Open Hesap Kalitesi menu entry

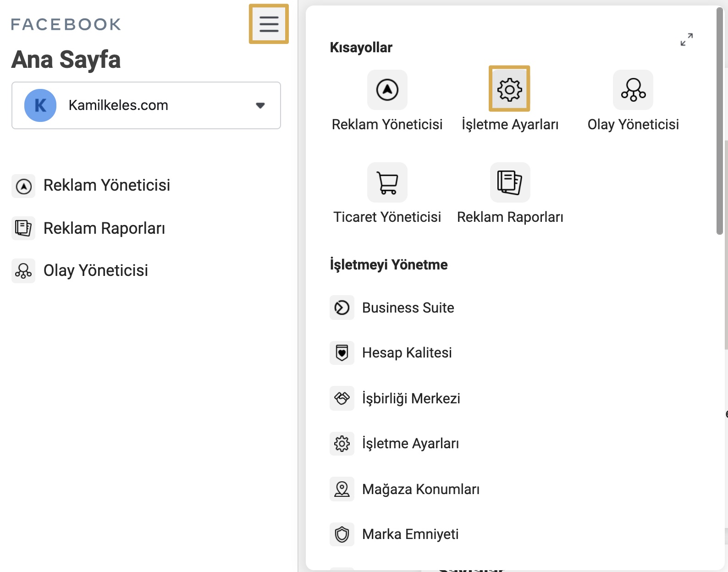[x=407, y=352]
